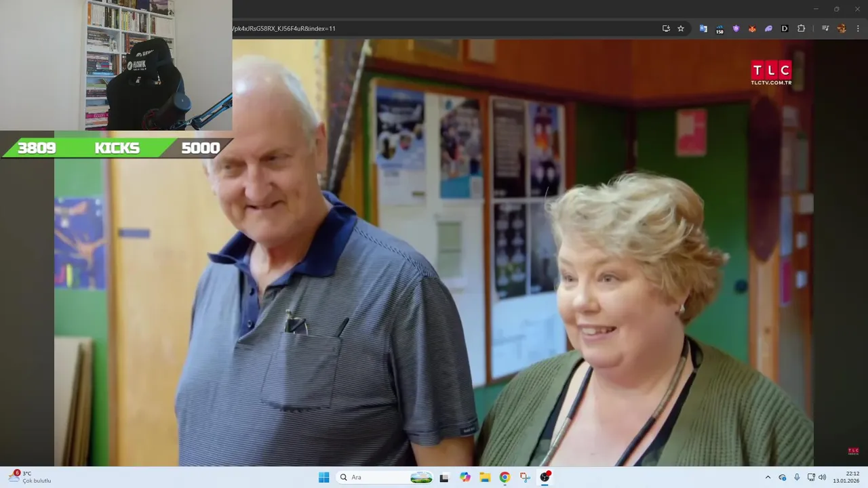This screenshot has height=488, width=868.
Task: Open the Chrome three-dot menu
Action: click(x=858, y=28)
